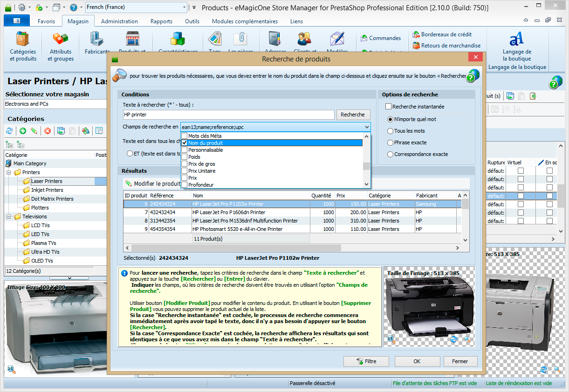The height and width of the screenshot is (392, 569).
Task: Click zoom magnifier on dialog product image
Action: [467, 340]
